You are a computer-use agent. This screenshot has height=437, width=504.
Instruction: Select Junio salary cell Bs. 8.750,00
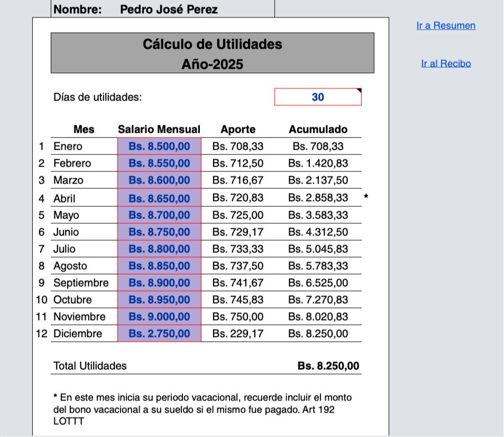coord(159,232)
